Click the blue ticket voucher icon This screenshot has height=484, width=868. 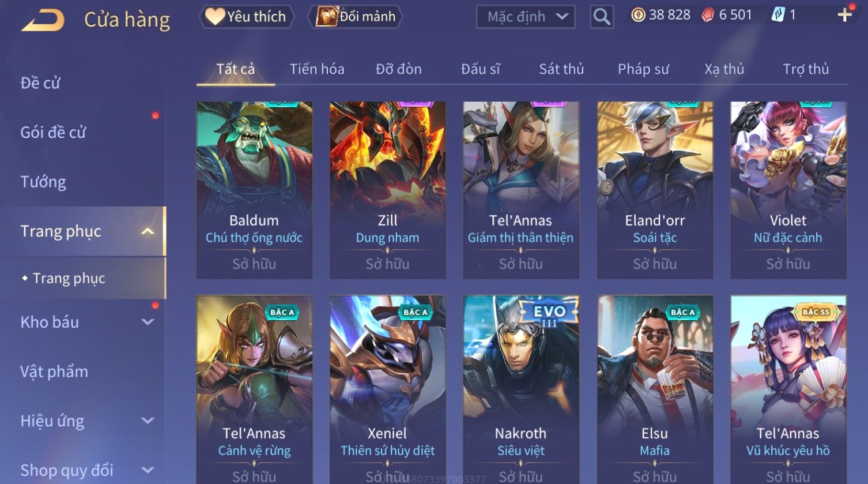click(x=778, y=15)
